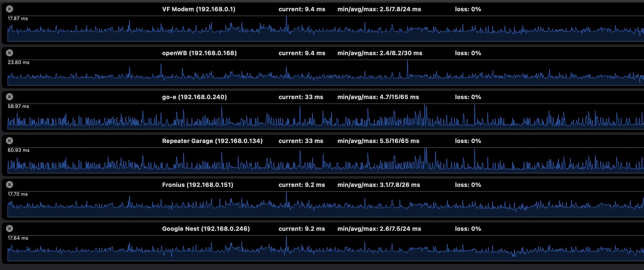The height and width of the screenshot is (270, 644).
Task: Click the Fronius loss: 0% value
Action: 468,185
